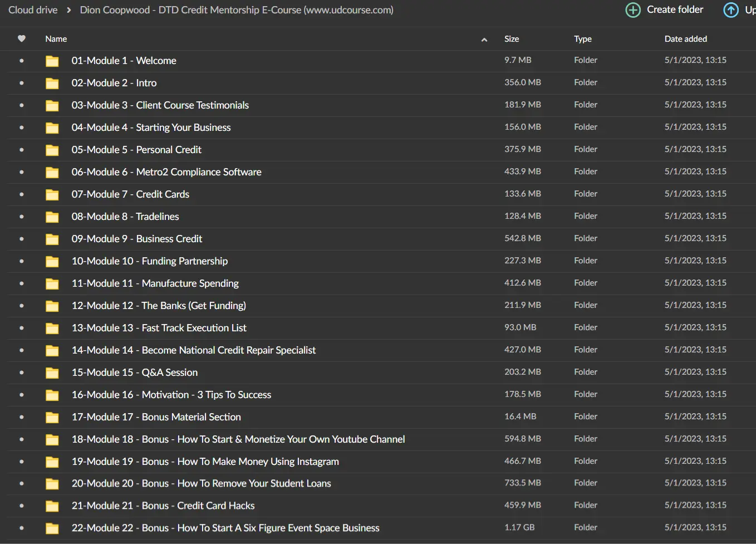Click folder icon for Module 1 - Welcome
The width and height of the screenshot is (756, 544).
click(x=52, y=61)
